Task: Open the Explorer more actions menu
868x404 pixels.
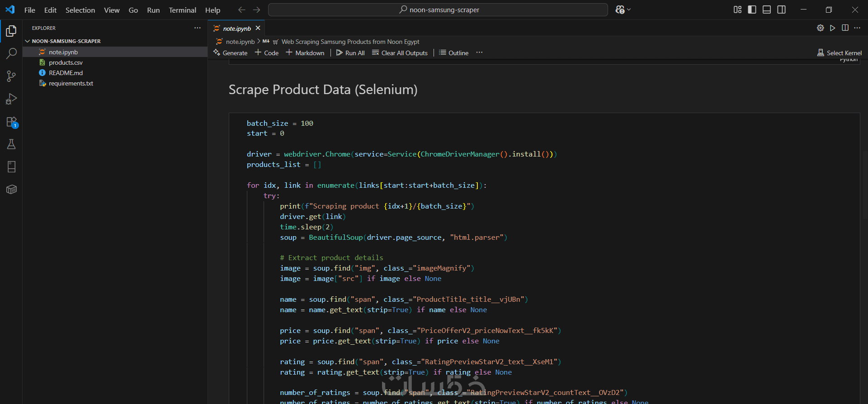Action: [x=198, y=28]
